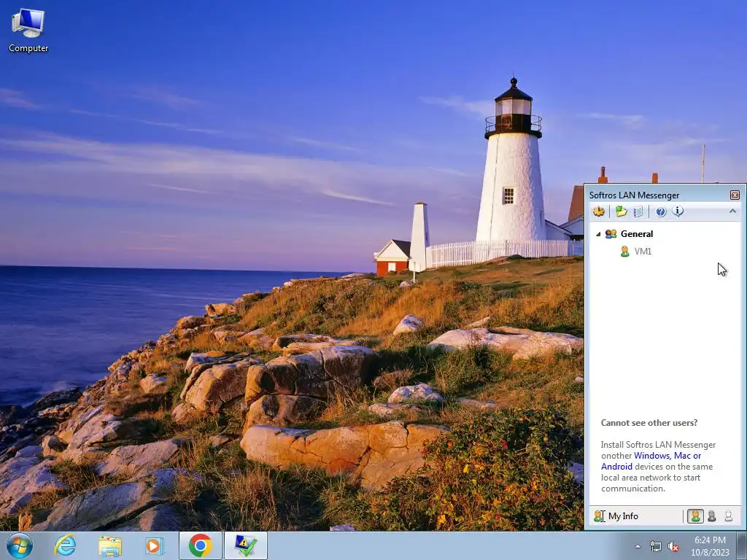The width and height of the screenshot is (747, 560).
Task: Open Help via the blue question icon
Action: [660, 212]
